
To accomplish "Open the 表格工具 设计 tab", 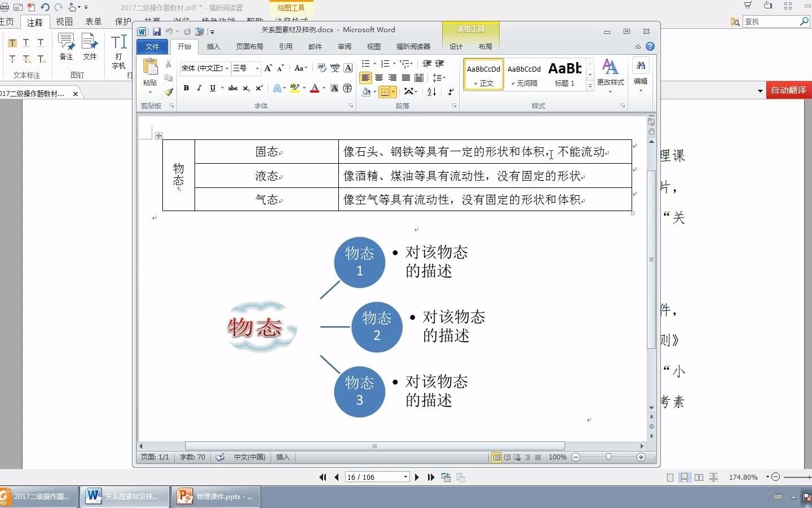I will [x=456, y=47].
